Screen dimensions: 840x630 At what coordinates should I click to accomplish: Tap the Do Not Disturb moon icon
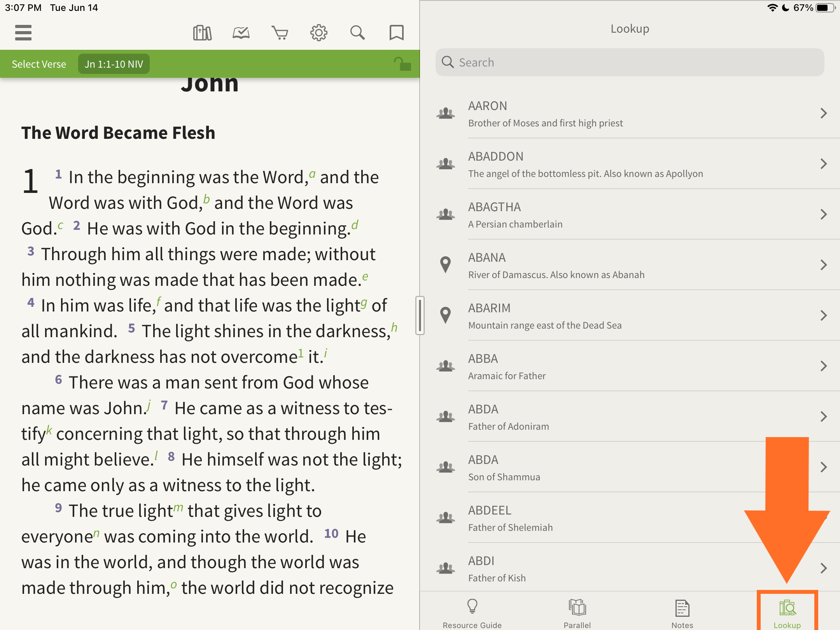pyautogui.click(x=786, y=8)
